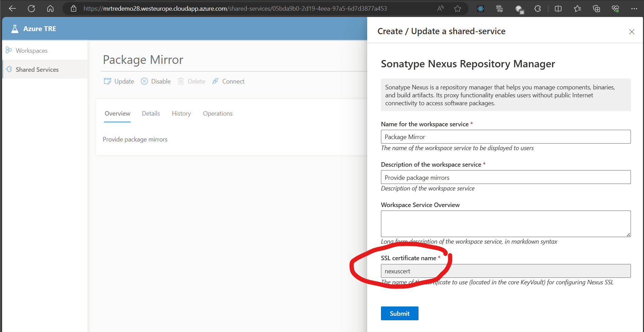Viewport: 644px width, 332px height.
Task: Open the collections icon
Action: point(596,9)
